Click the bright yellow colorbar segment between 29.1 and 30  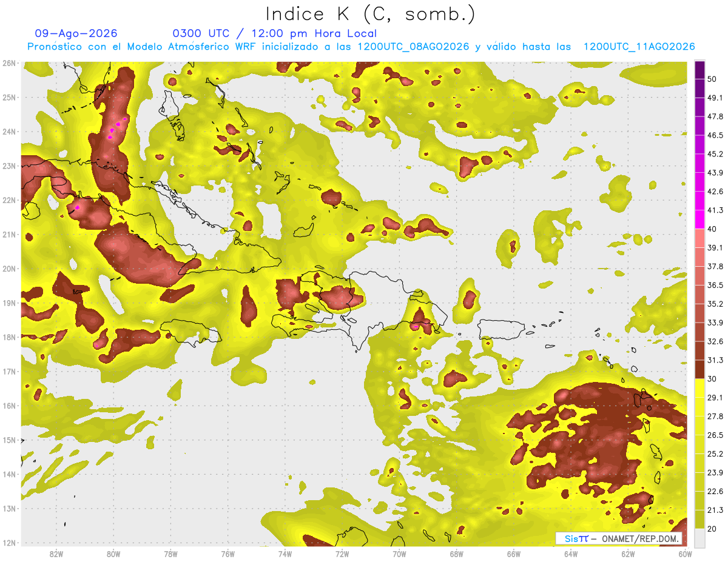pos(699,388)
